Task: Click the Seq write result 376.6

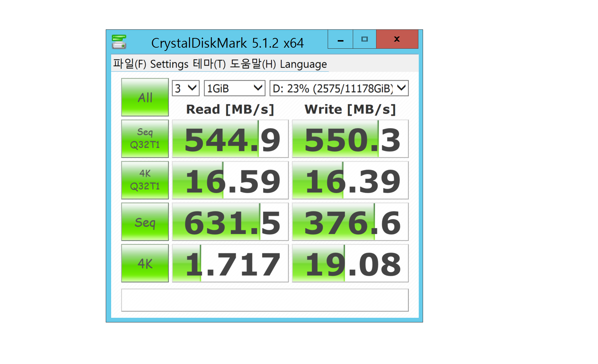Action: pos(350,222)
